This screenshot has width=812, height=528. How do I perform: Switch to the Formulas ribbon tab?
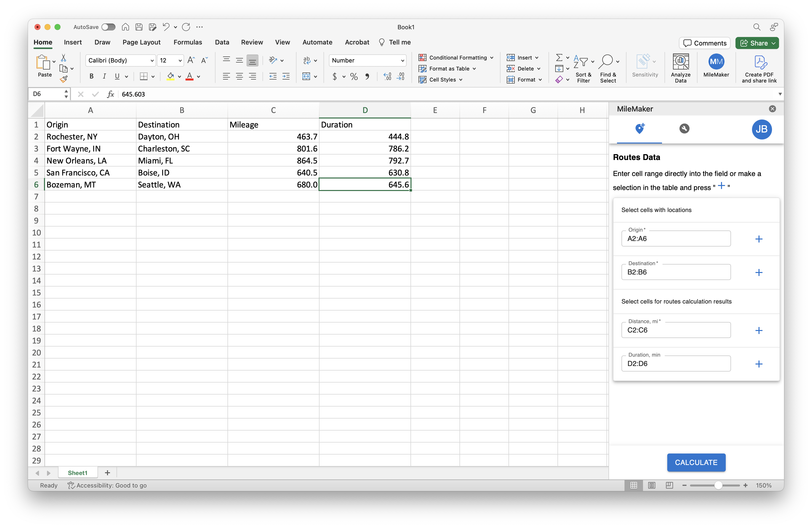[x=188, y=42]
